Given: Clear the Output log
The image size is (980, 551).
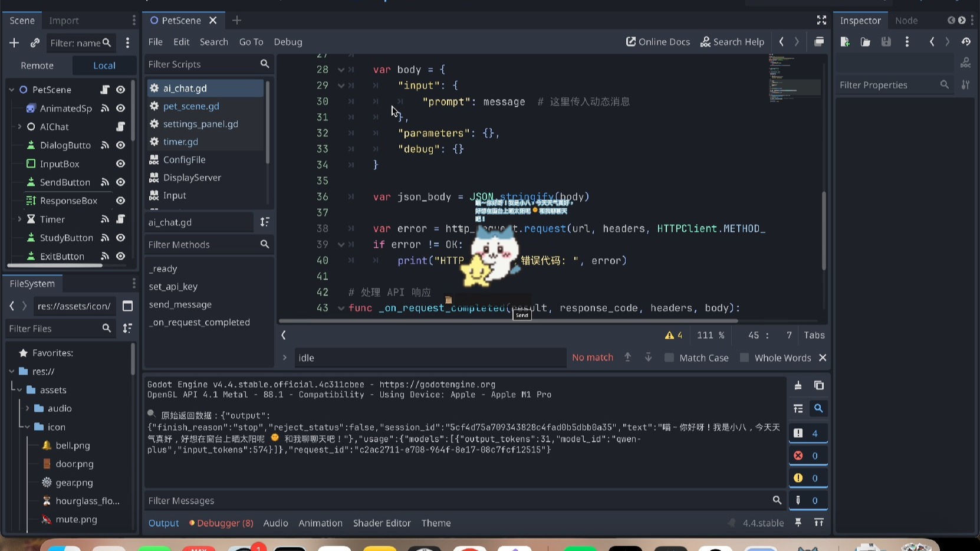Looking at the screenshot, I should click(x=798, y=385).
